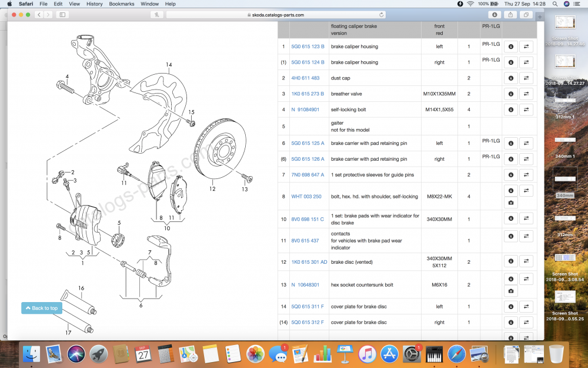Viewport: 588px width, 368px height.
Task: Open part link 7N0 698 647 A
Action: click(x=308, y=175)
